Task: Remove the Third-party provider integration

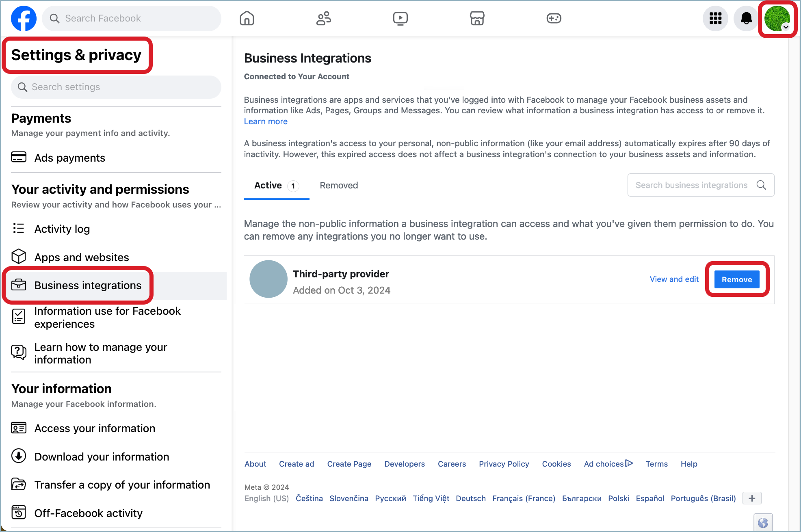Action: (x=736, y=279)
